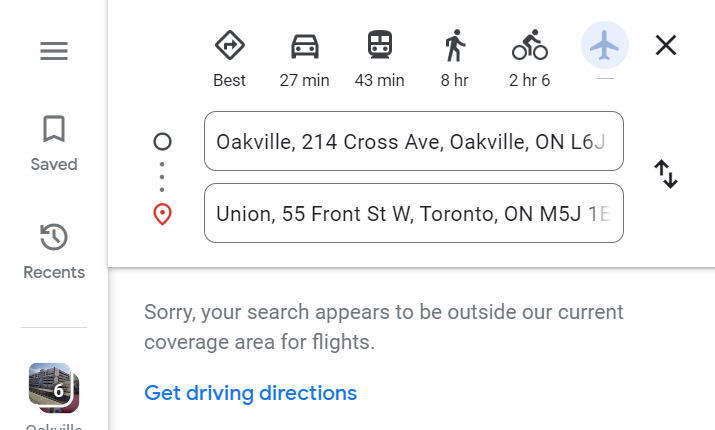Click the origin circle marker
The width and height of the screenshot is (715, 430).
(x=162, y=141)
